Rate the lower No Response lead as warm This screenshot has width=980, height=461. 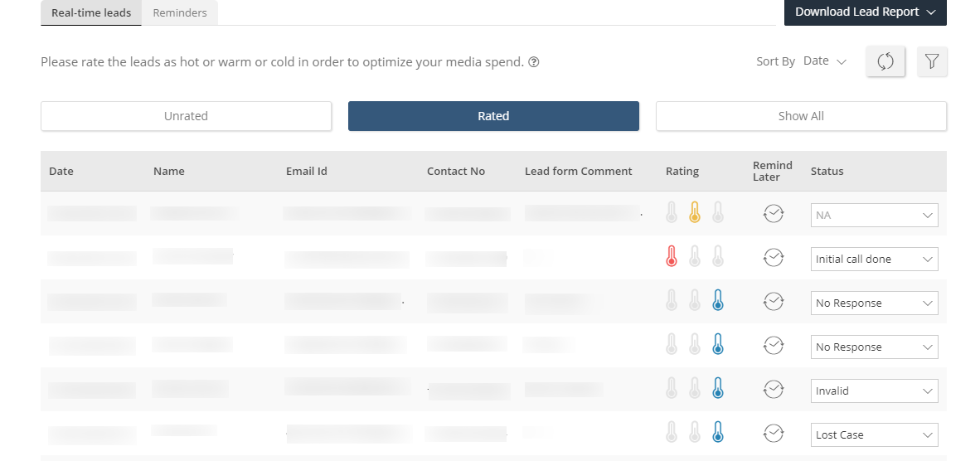695,344
